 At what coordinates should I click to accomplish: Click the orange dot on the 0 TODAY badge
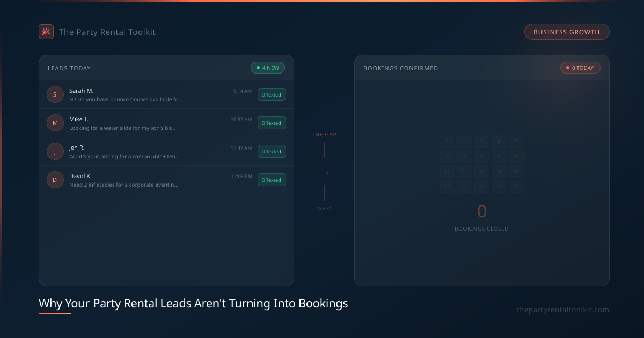pos(567,68)
